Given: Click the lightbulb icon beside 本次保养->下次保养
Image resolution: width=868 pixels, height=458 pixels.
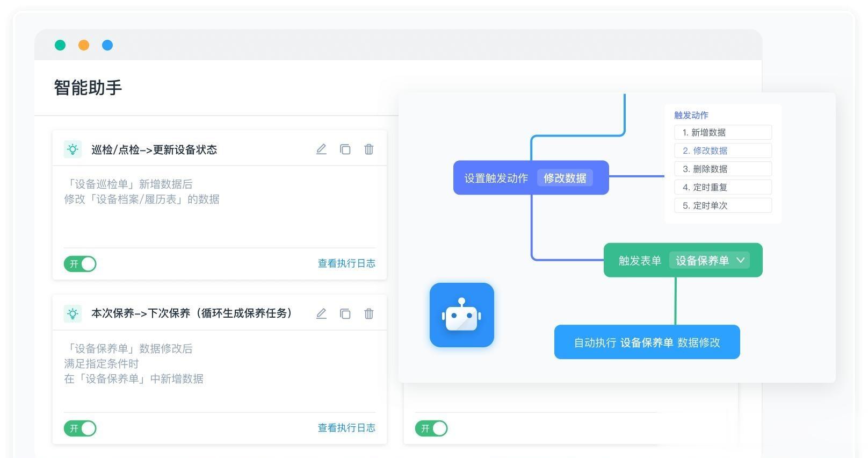Looking at the screenshot, I should point(73,314).
